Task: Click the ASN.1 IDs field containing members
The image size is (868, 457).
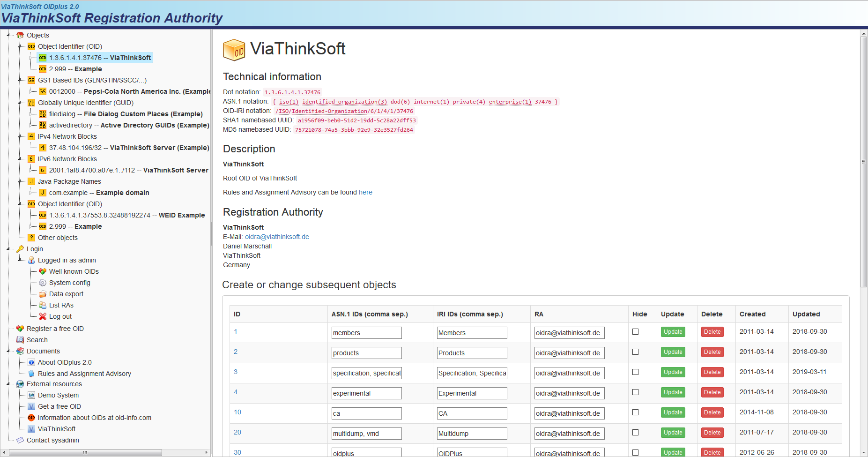Action: [367, 333]
